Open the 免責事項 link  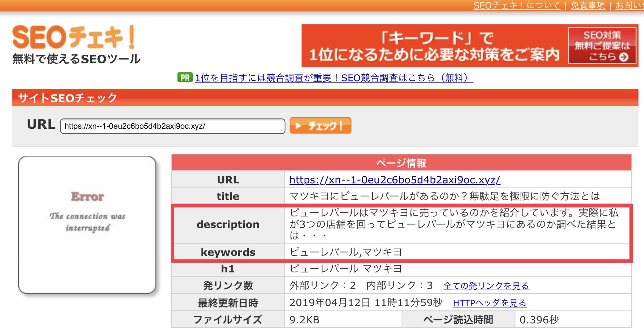pos(588,5)
